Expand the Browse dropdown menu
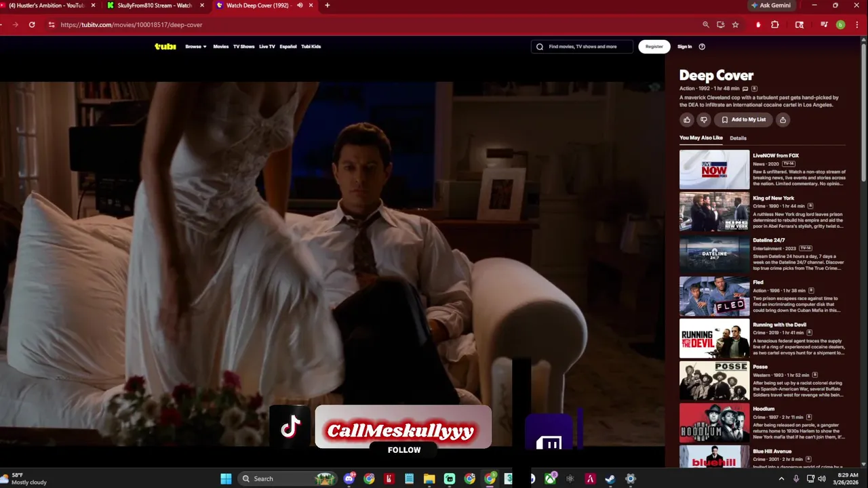The height and width of the screenshot is (488, 868). (x=196, y=47)
